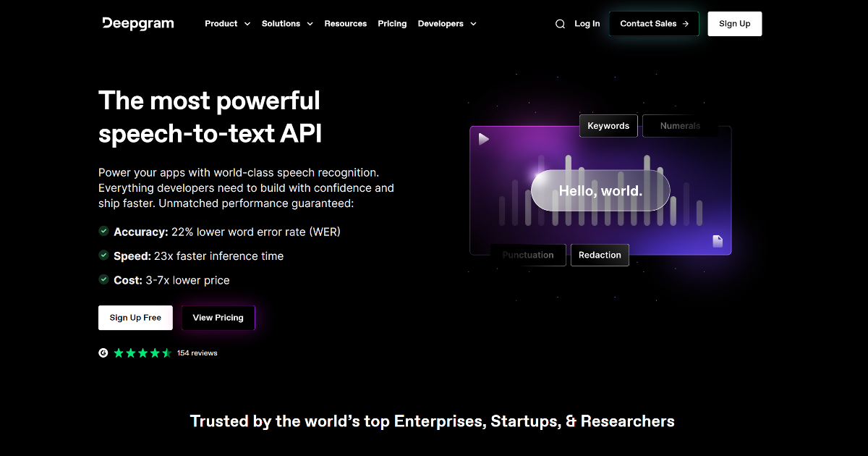Viewport: 868px width, 456px height.
Task: Open the Solutions dropdown
Action: click(287, 23)
